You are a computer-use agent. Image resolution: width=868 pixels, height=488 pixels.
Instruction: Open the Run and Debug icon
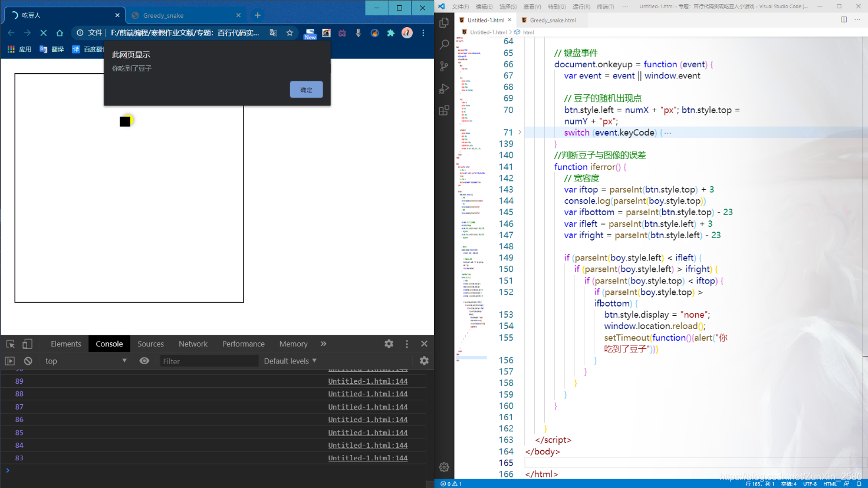tap(444, 88)
